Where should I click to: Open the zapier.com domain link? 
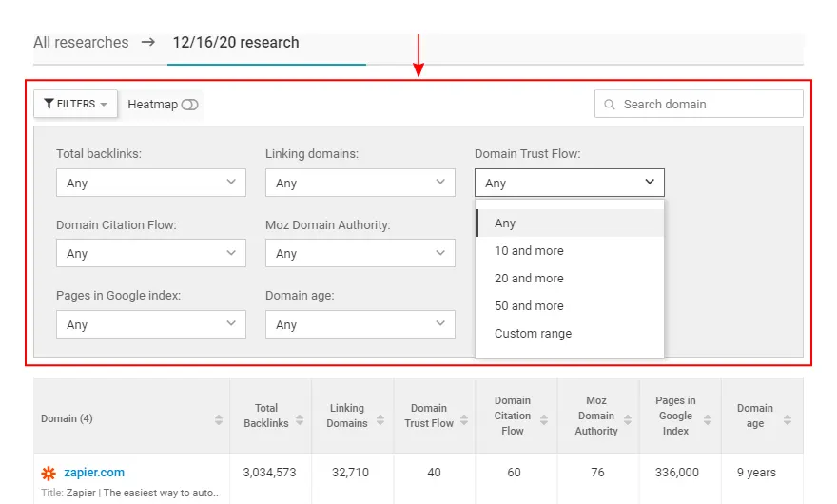click(94, 473)
